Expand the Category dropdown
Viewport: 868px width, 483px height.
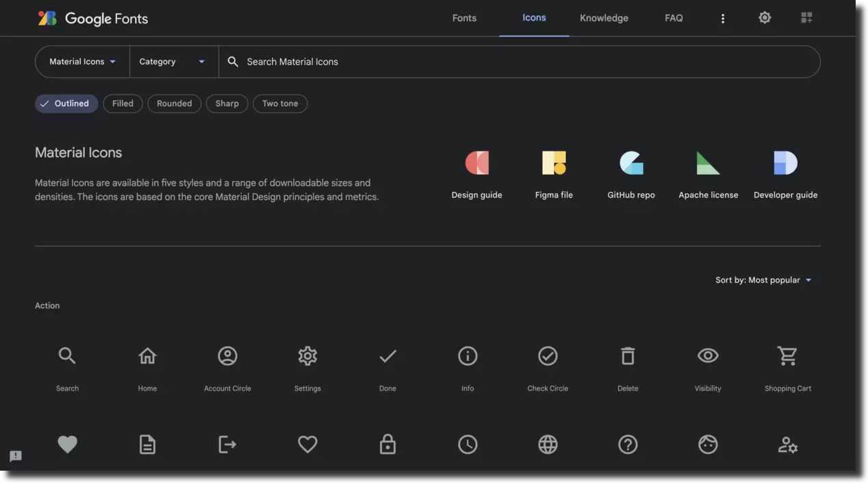pyautogui.click(x=173, y=61)
